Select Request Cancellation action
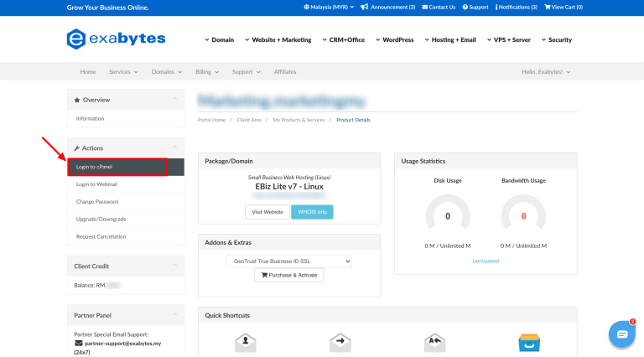Screen dimensions: 644x357 click(x=126, y=237)
